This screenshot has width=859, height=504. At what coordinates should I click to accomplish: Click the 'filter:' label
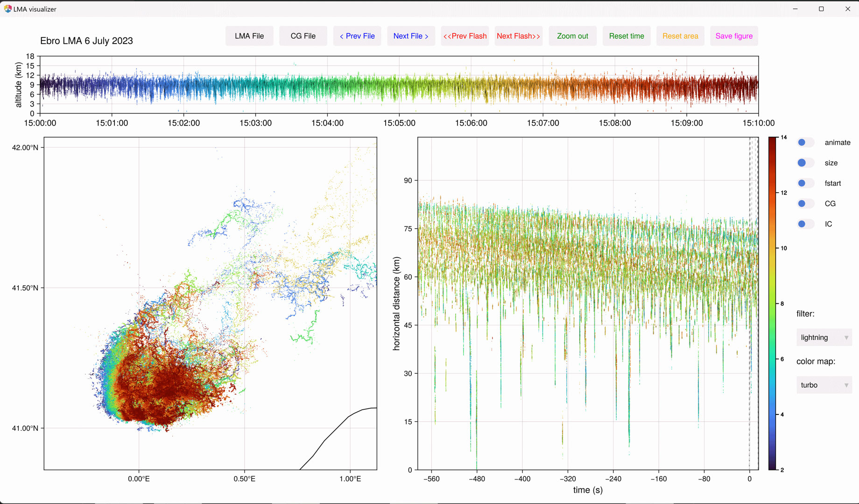pos(805,314)
